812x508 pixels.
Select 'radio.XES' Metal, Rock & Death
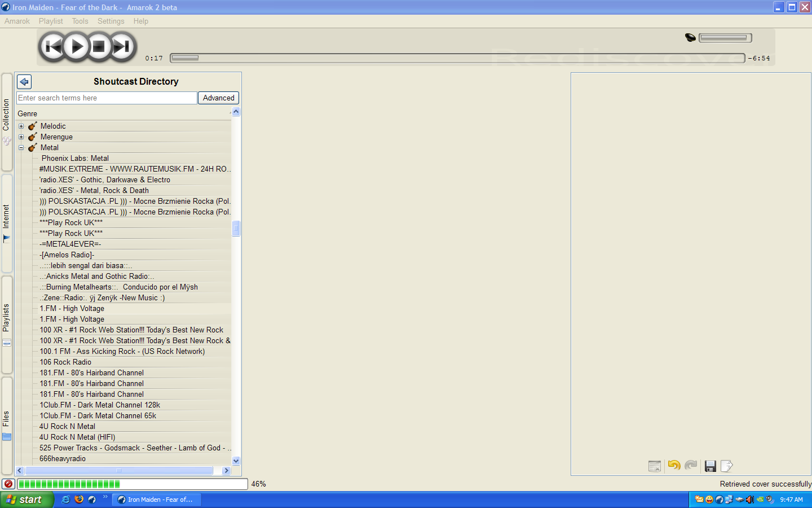(94, 190)
